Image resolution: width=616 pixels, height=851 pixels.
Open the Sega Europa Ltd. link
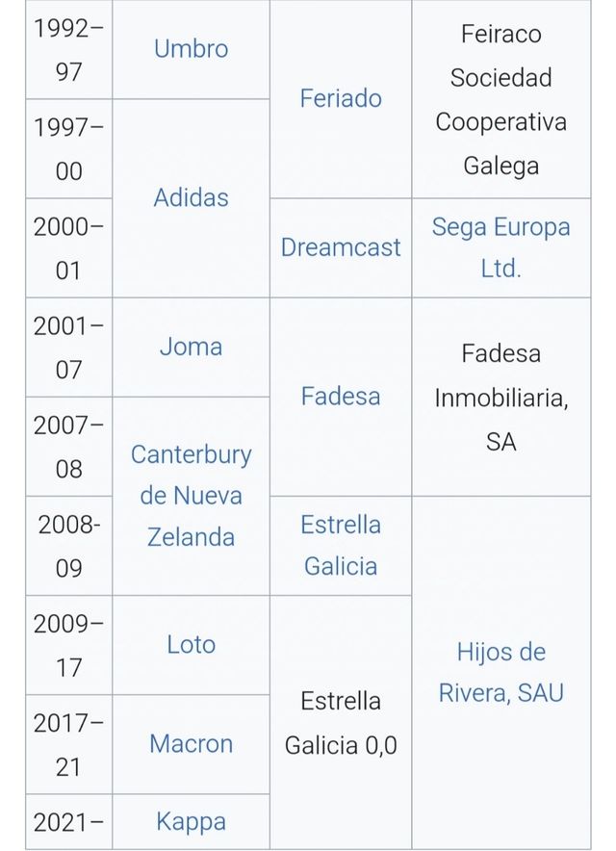pos(500,247)
